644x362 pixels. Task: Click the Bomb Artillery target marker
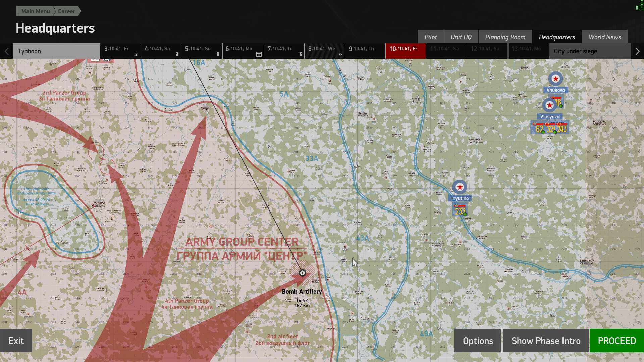[302, 273]
